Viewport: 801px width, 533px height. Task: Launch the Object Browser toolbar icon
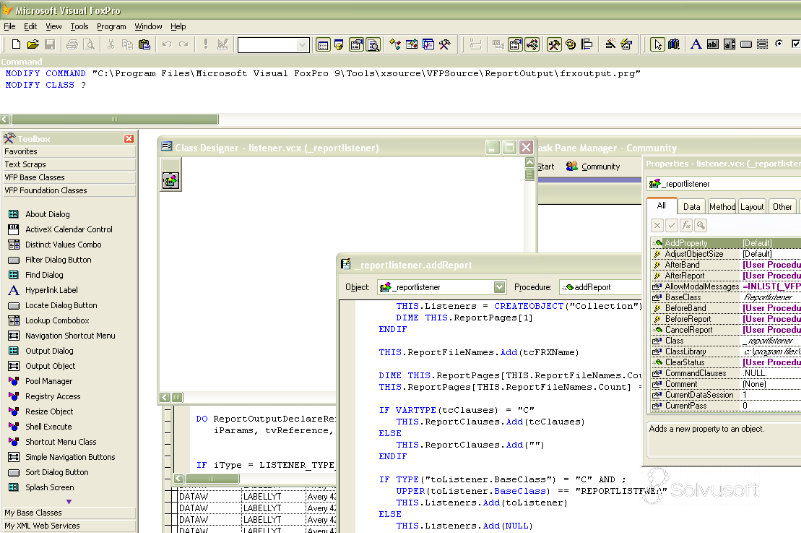tap(412, 44)
